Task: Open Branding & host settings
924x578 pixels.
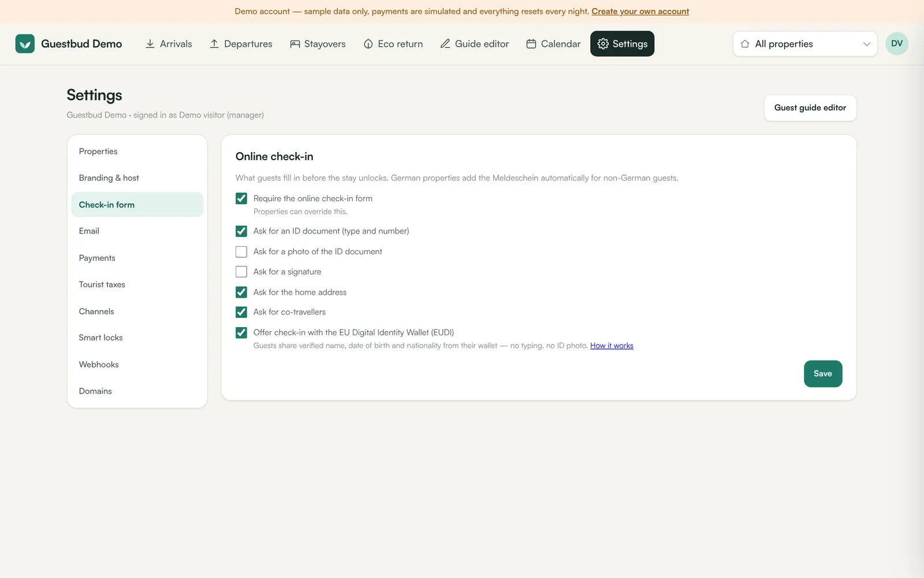Action: pos(137,178)
